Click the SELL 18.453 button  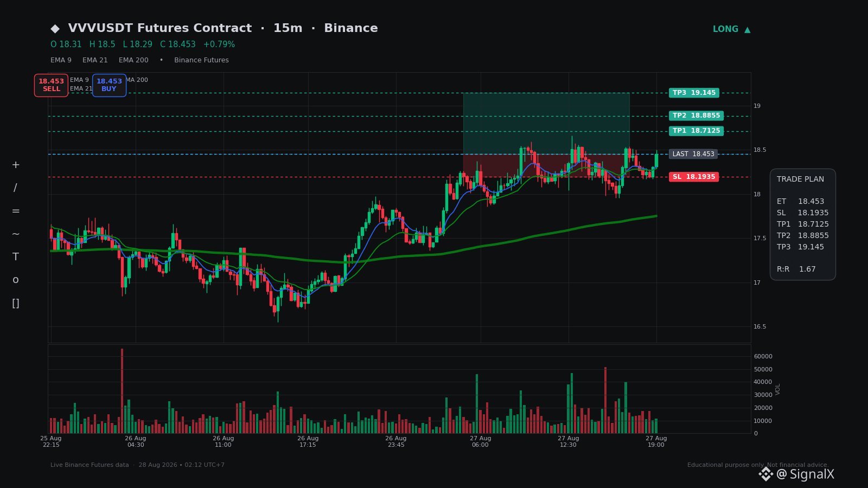pyautogui.click(x=51, y=85)
